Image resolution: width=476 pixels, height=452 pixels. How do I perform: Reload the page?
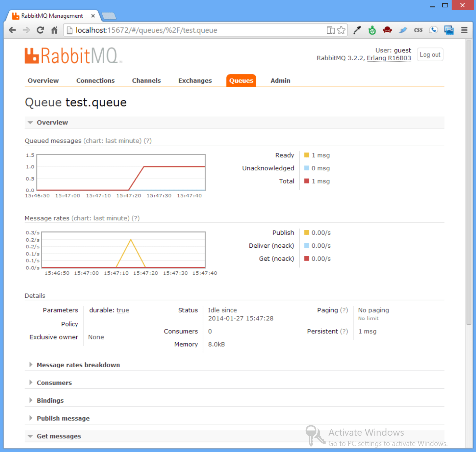pyautogui.click(x=40, y=30)
